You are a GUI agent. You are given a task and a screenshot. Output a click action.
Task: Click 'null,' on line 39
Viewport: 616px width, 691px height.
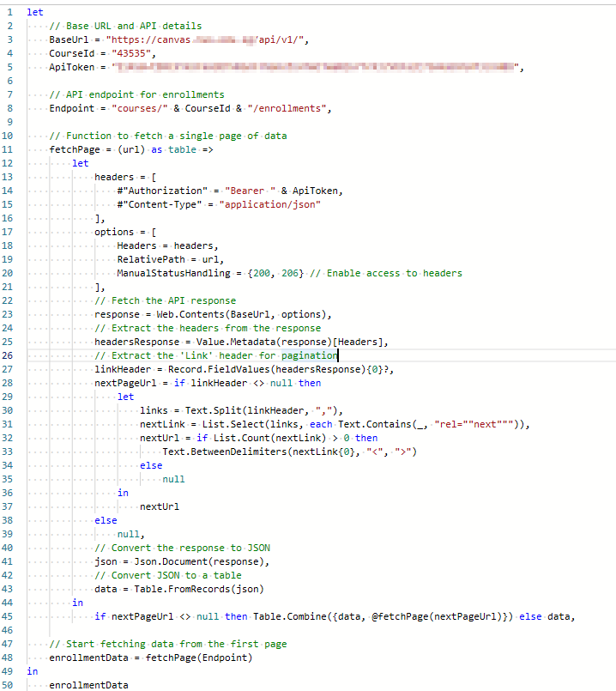coord(130,535)
